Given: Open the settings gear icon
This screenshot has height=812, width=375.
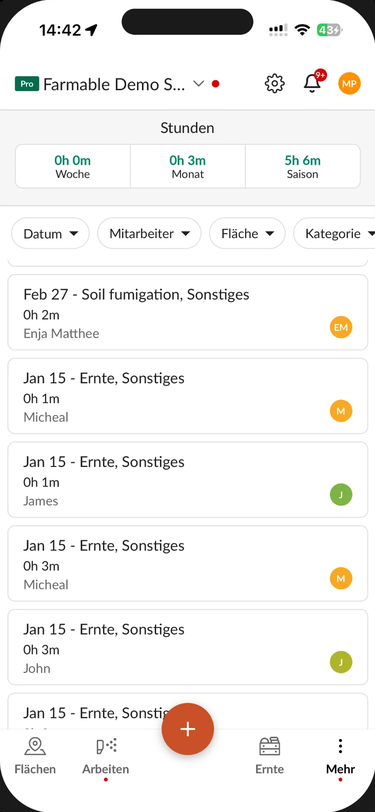Looking at the screenshot, I should [x=275, y=83].
